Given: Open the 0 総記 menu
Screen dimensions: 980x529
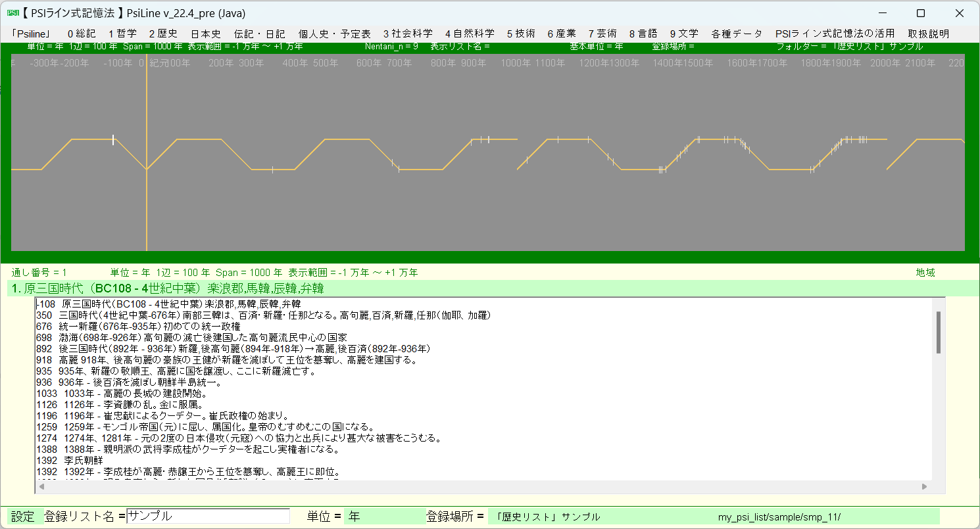Looking at the screenshot, I should (x=82, y=34).
